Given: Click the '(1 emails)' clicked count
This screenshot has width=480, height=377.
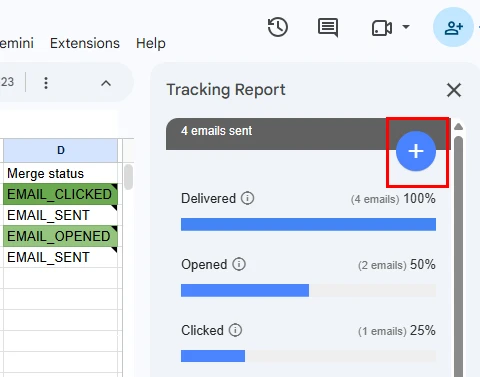Looking at the screenshot, I should tap(382, 331).
